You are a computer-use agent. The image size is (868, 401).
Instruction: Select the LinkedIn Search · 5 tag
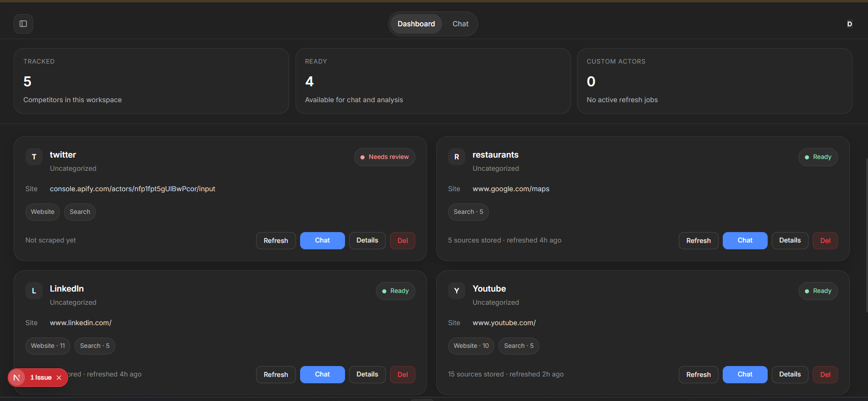coord(95,346)
